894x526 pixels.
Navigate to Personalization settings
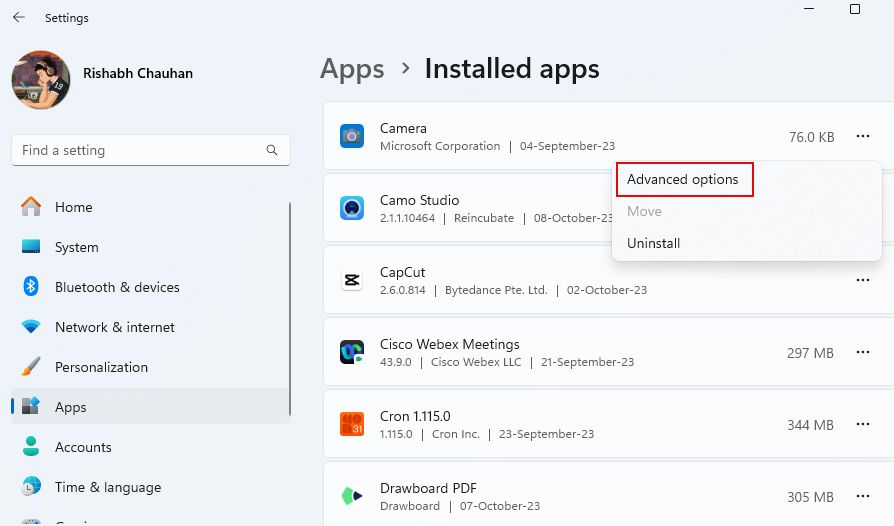pos(101,367)
